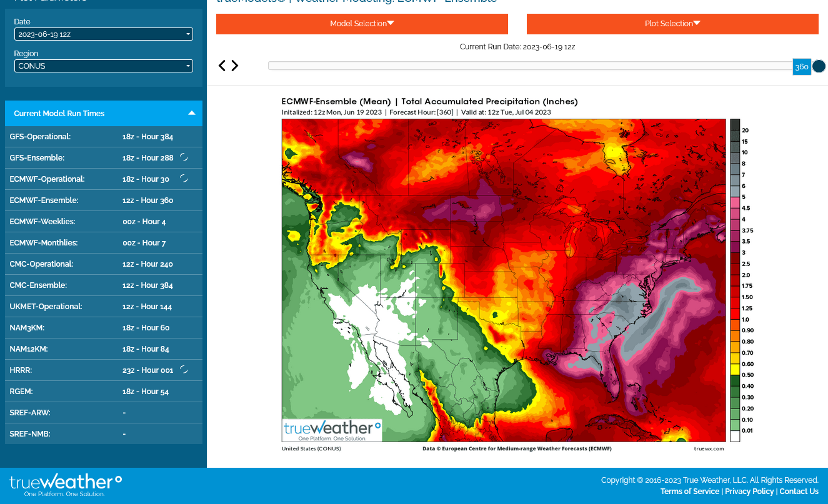Select ECMWF-Ensemble model row

click(x=104, y=200)
